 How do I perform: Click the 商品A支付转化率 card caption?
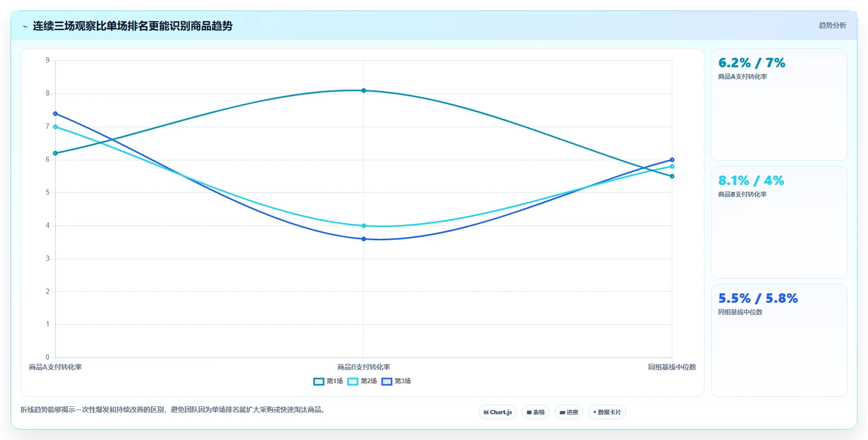742,77
